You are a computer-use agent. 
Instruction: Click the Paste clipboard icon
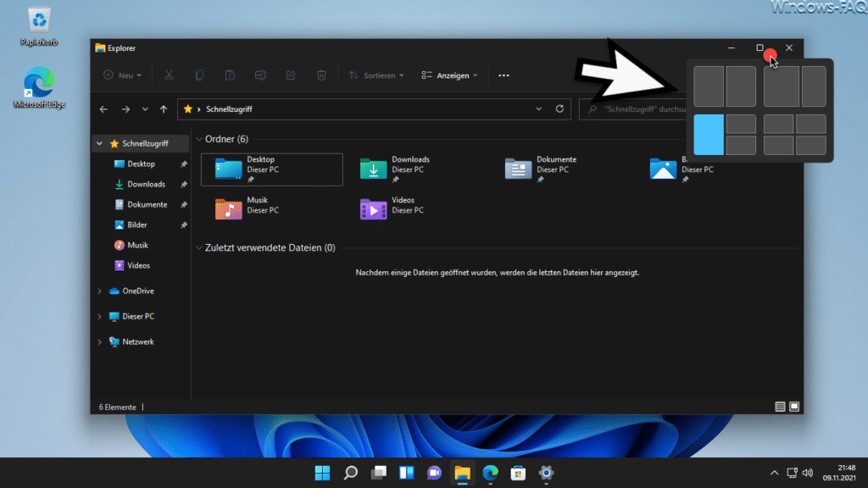(230, 75)
